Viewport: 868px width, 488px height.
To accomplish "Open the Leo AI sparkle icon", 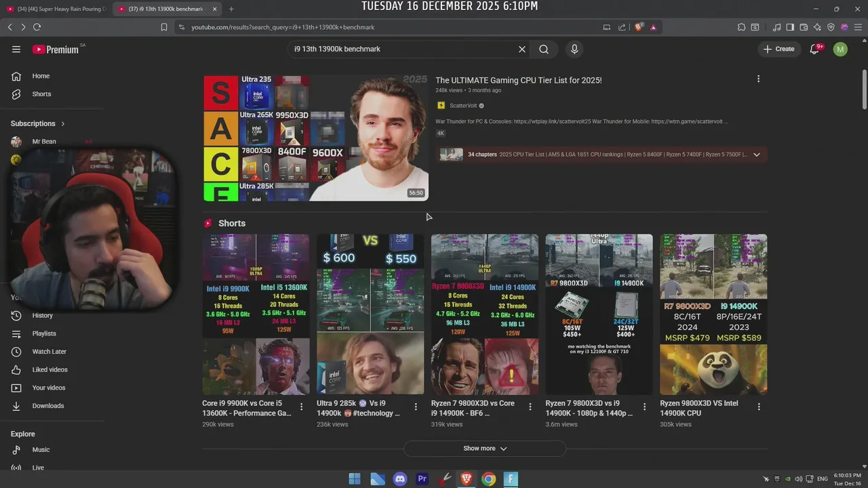I will [x=817, y=27].
